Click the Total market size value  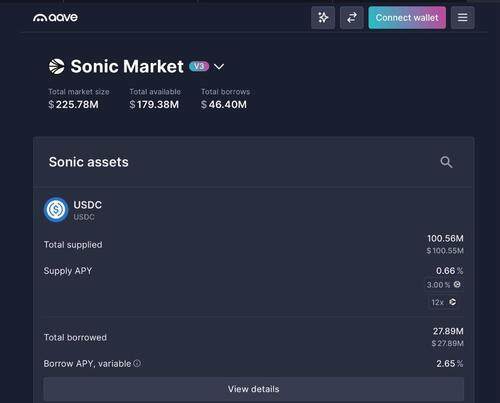click(x=73, y=105)
